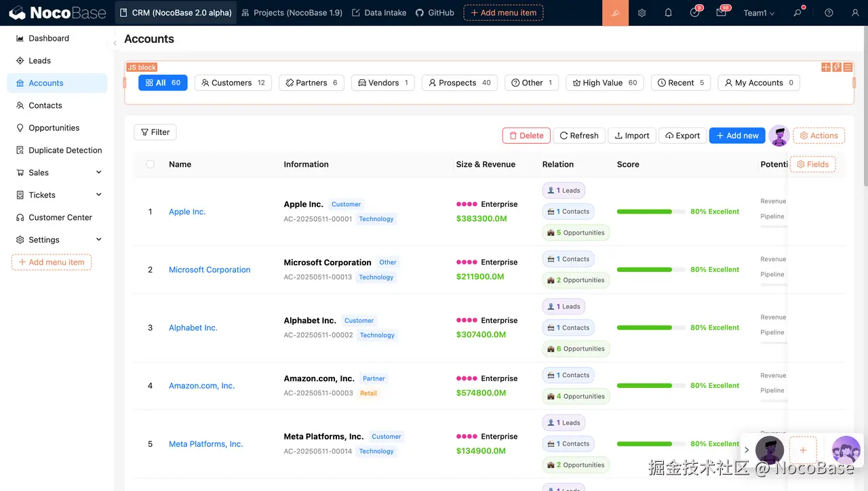This screenshot has width=868, height=491.
Task: Open the notifications bell
Action: [668, 13]
